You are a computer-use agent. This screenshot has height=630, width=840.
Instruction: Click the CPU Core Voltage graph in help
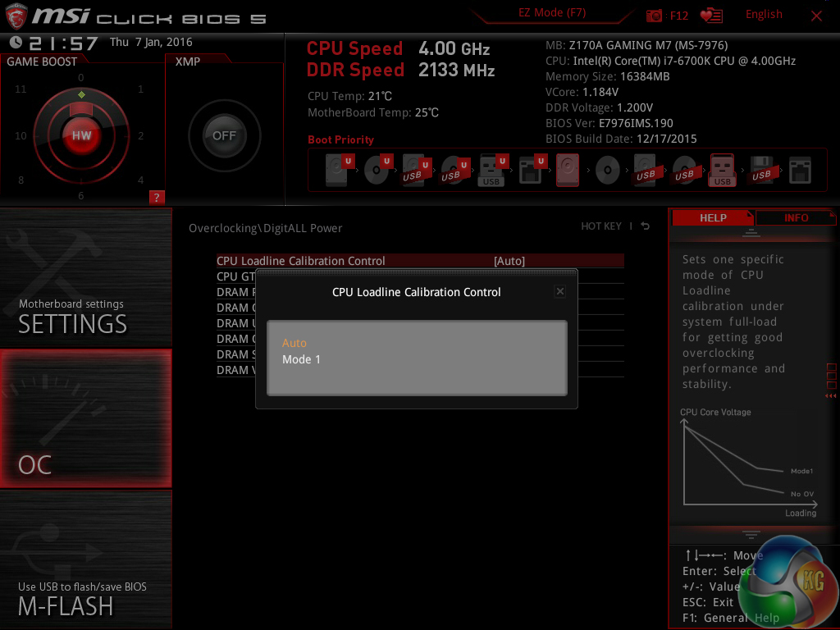coord(749,463)
